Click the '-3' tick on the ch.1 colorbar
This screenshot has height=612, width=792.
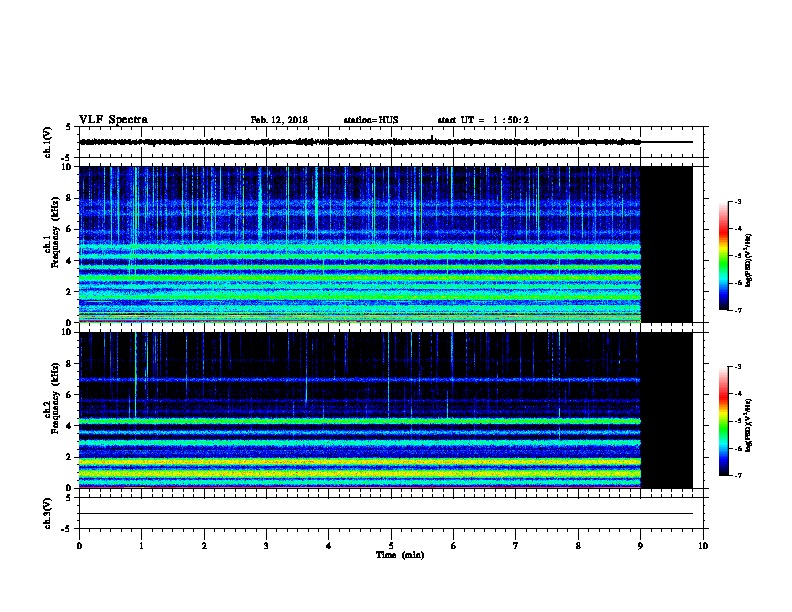coord(738,202)
